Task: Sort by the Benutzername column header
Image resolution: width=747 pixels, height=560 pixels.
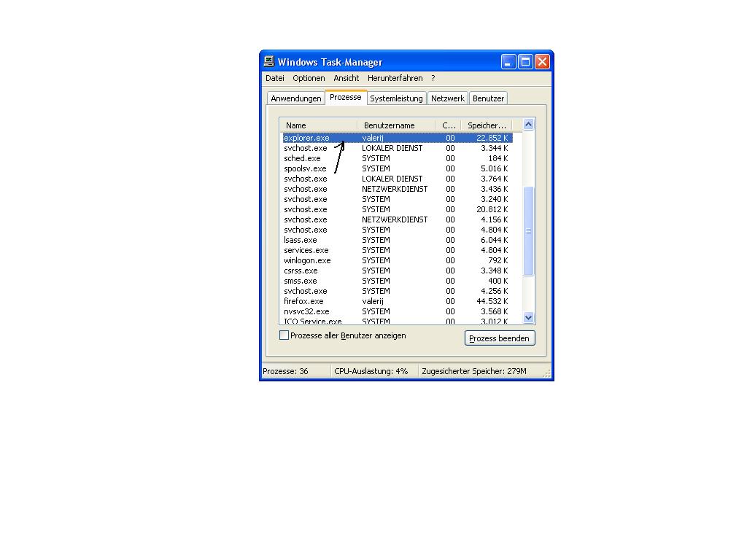Action: [396, 125]
